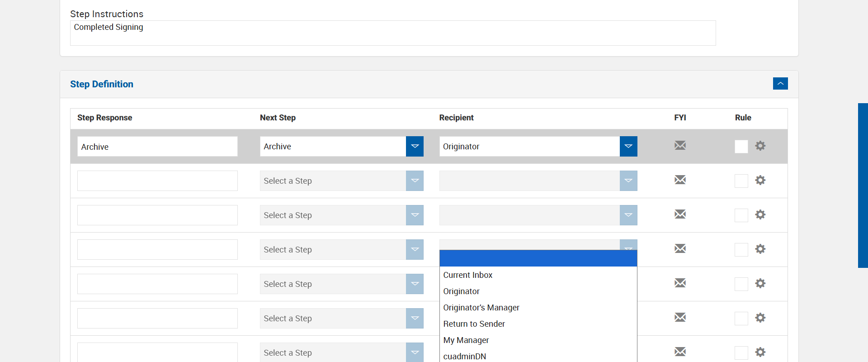Open rule settings gear for Archive row
Screen dimensions: 868x362
760,146
